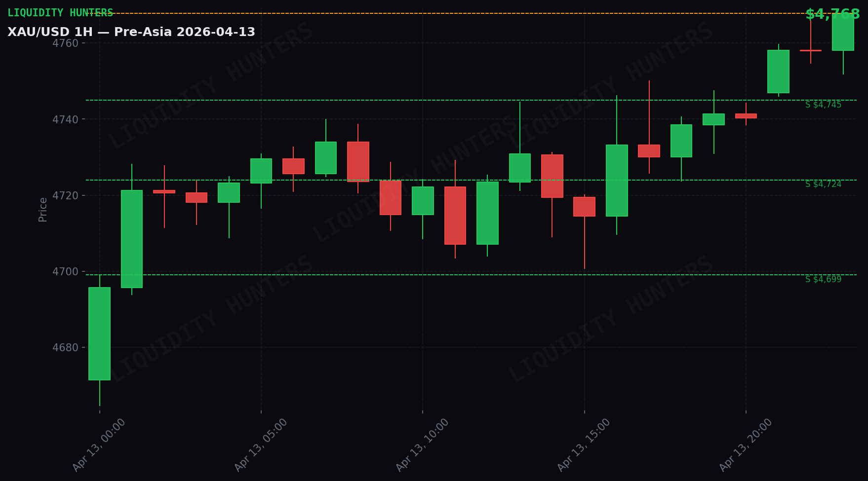
Task: Click the S $4,724 support level label
Action: pos(824,185)
